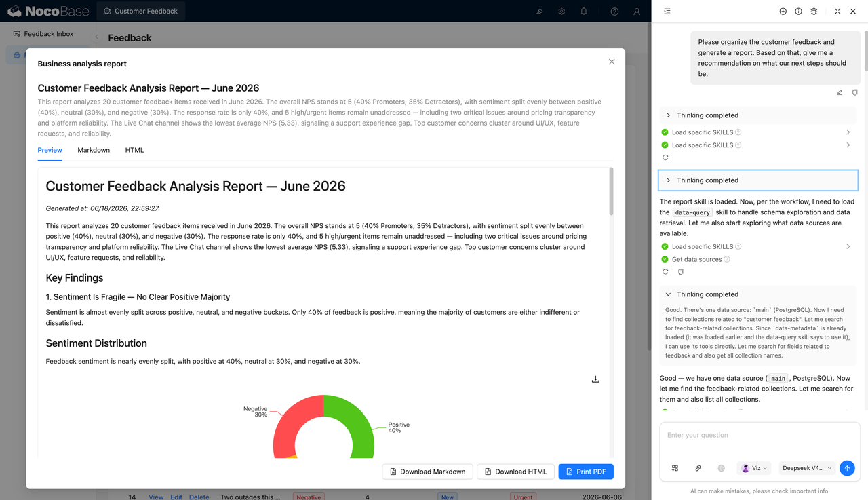Open the settings gear in NocoBase top bar
The image size is (868, 500).
[x=561, y=12]
